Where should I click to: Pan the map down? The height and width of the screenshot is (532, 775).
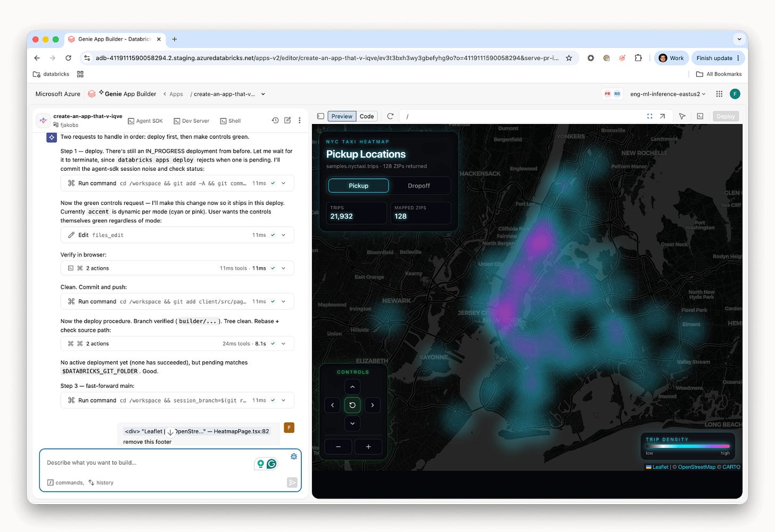(352, 423)
